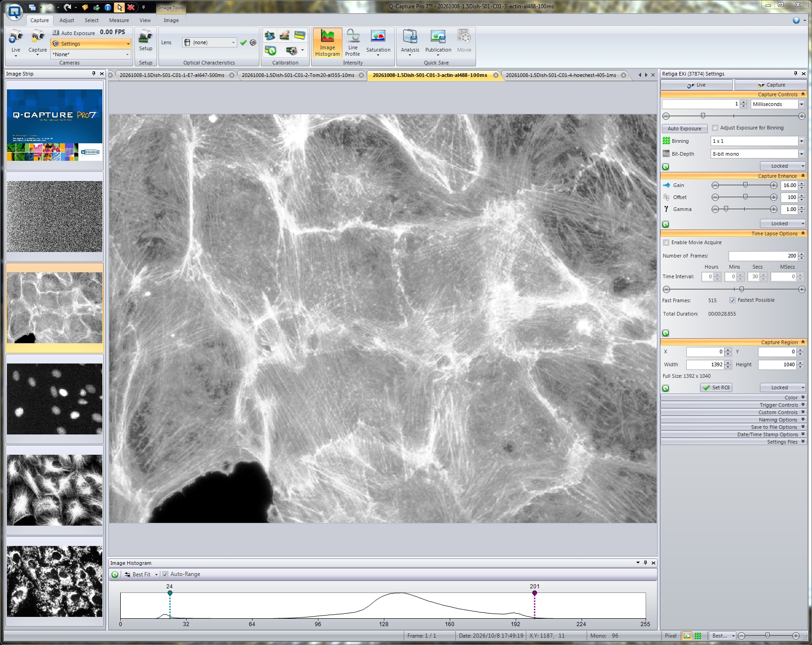Click the green checkmark next to Lens
The width and height of the screenshot is (812, 645).
pyautogui.click(x=243, y=42)
